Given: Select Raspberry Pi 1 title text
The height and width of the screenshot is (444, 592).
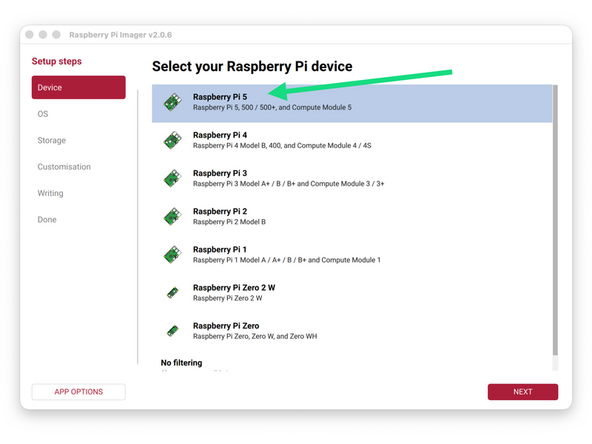Looking at the screenshot, I should click(x=220, y=250).
